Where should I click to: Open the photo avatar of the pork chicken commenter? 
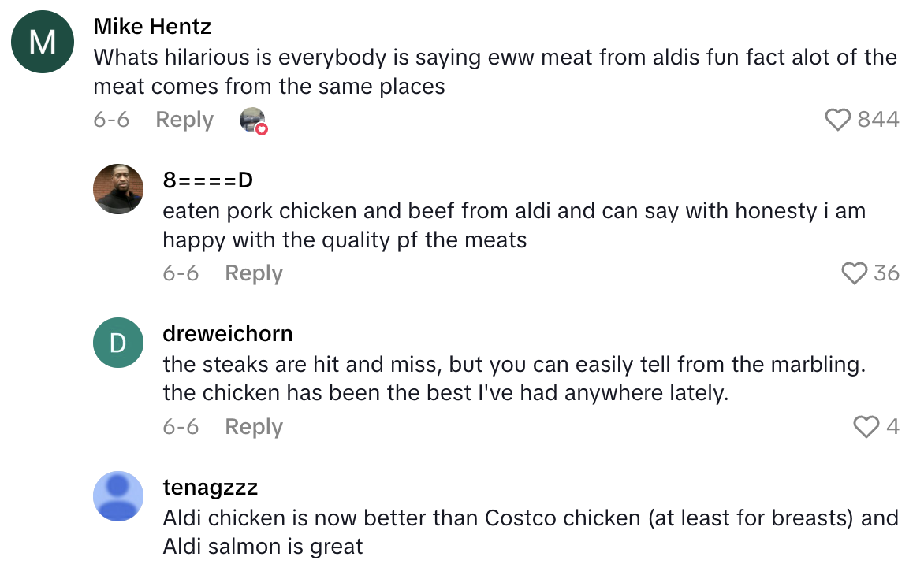(x=118, y=189)
